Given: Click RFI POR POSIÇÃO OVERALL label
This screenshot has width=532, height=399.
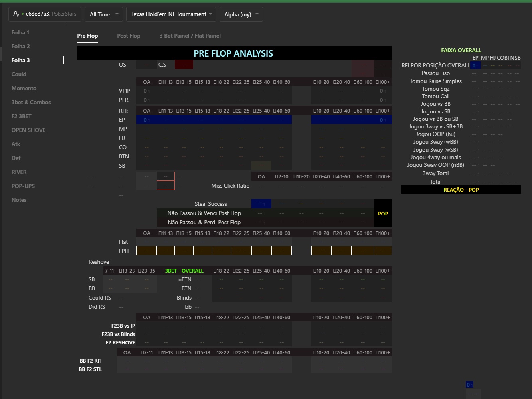Looking at the screenshot, I should tap(436, 65).
